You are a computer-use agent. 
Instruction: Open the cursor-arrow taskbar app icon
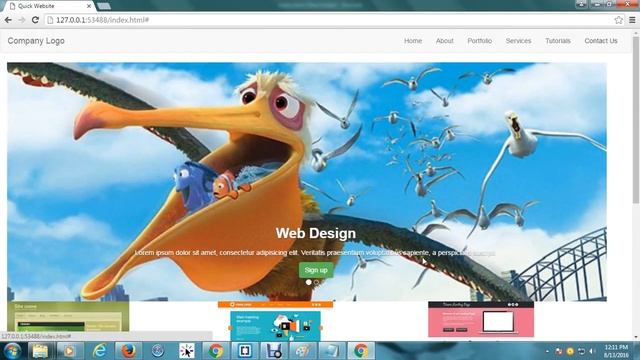pos(187,351)
